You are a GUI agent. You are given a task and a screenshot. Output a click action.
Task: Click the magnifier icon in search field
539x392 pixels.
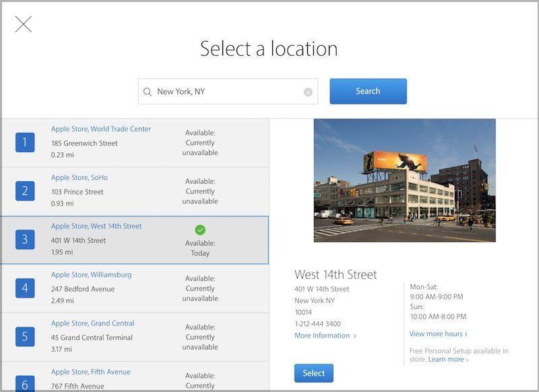[x=148, y=92]
